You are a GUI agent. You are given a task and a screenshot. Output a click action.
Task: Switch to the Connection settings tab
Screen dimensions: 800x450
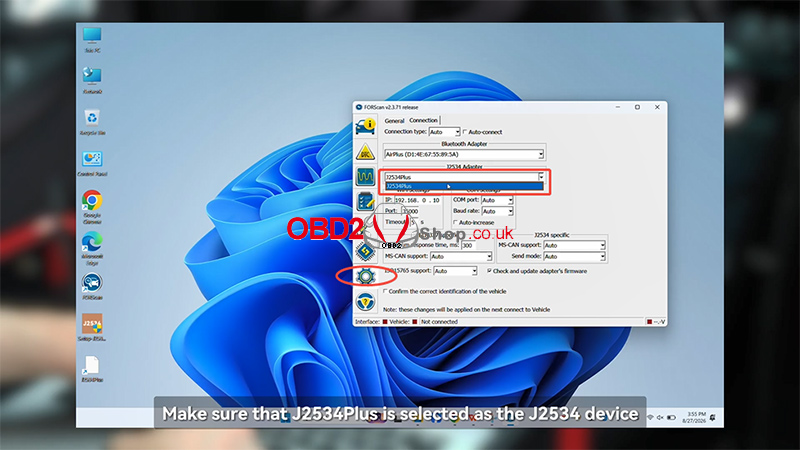pyautogui.click(x=423, y=120)
